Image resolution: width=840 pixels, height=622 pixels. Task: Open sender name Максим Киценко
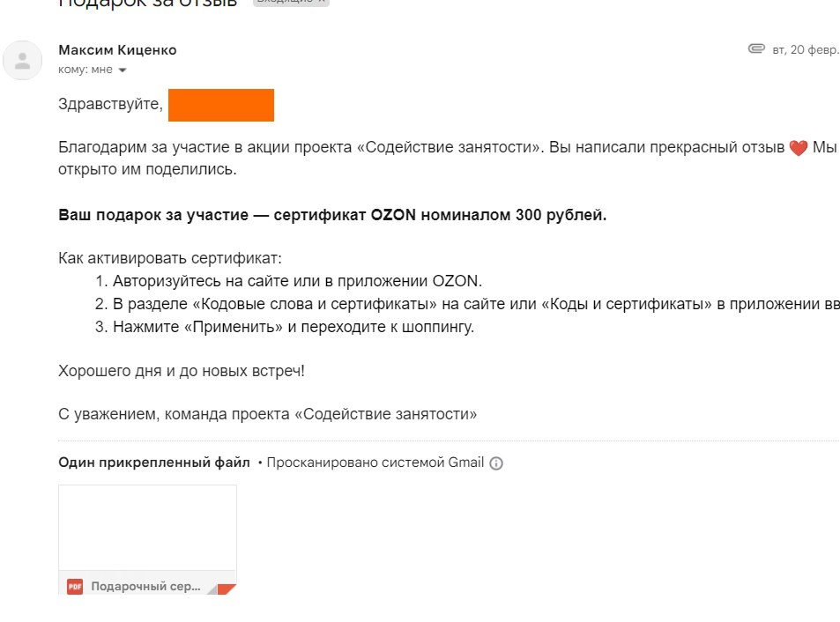(x=117, y=50)
